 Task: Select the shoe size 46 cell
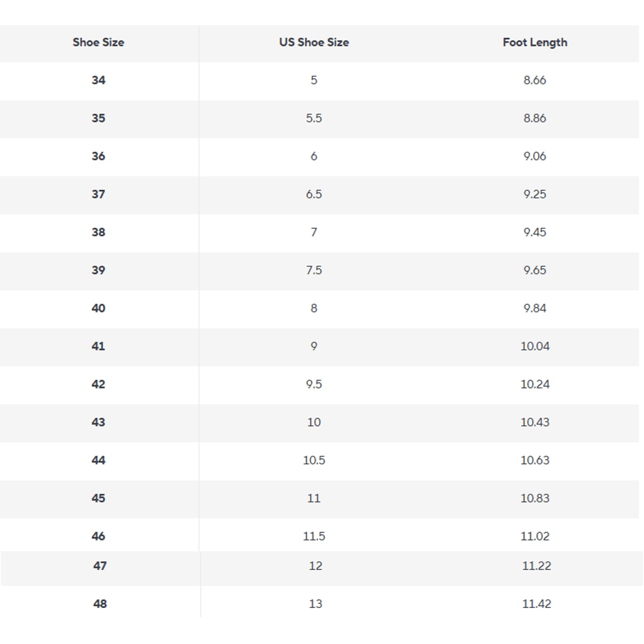[99, 536]
